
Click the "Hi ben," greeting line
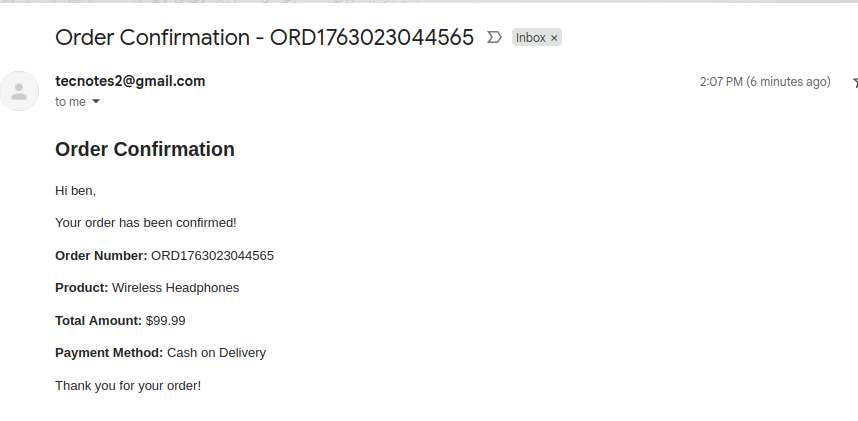pos(75,190)
